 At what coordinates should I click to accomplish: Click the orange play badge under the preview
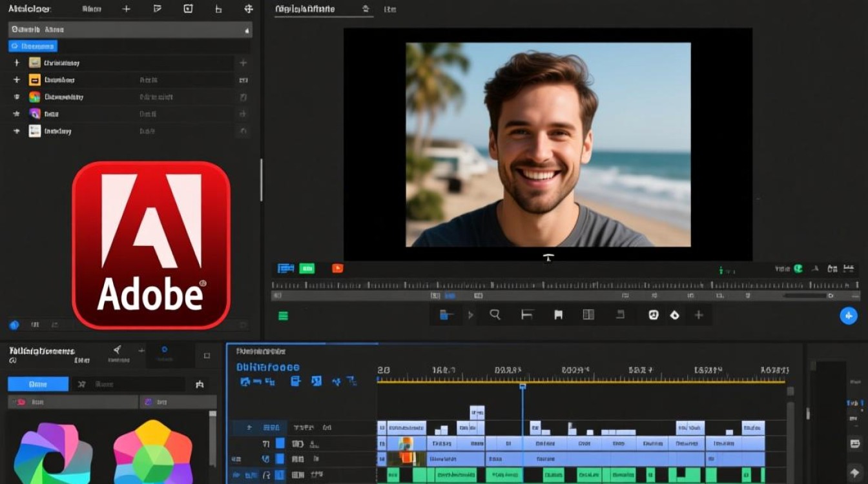[x=337, y=268]
